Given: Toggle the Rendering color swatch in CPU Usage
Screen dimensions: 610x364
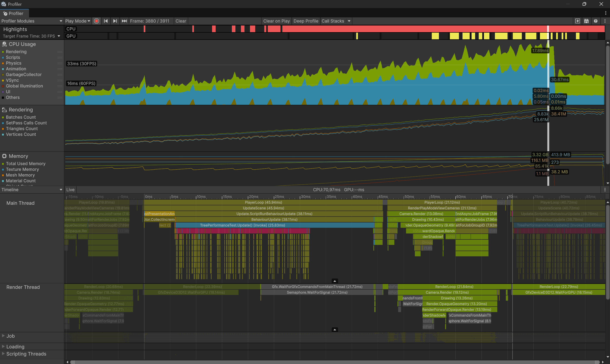Looking at the screenshot, I should [3, 52].
